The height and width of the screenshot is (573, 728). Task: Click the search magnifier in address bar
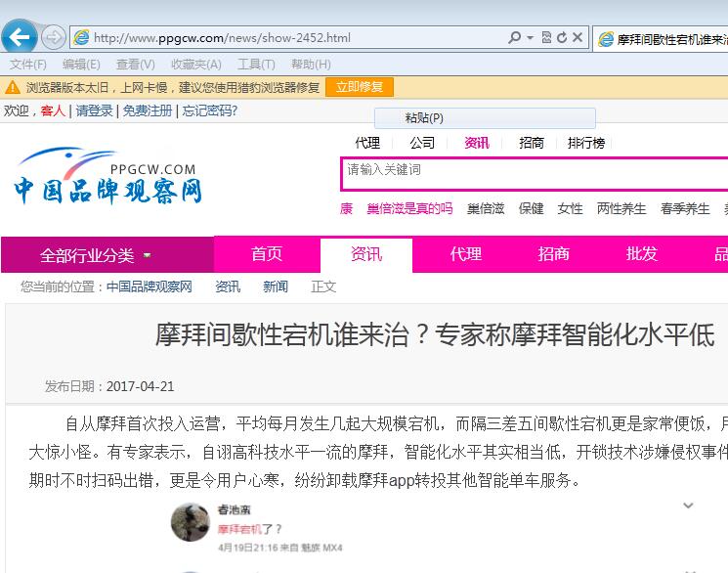pyautogui.click(x=514, y=37)
